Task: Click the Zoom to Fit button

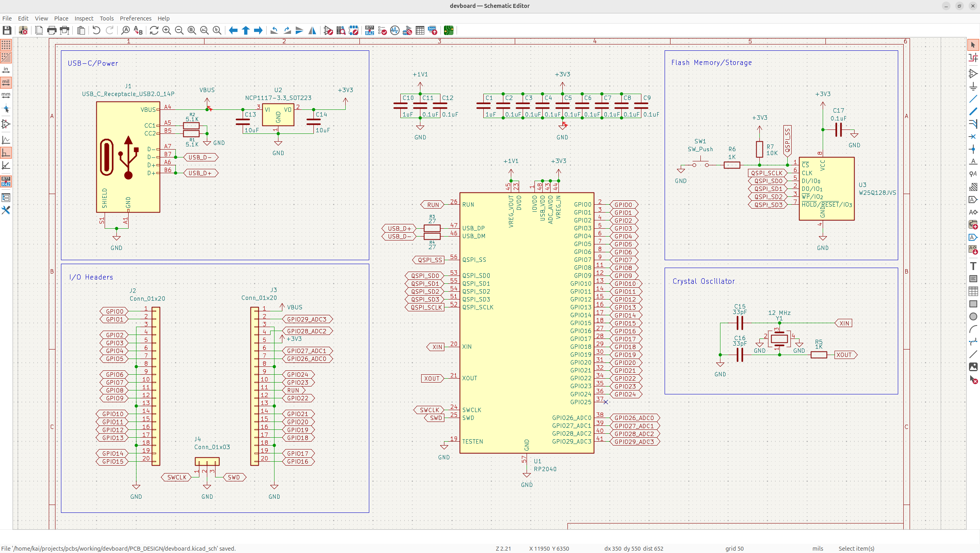Action: click(192, 30)
